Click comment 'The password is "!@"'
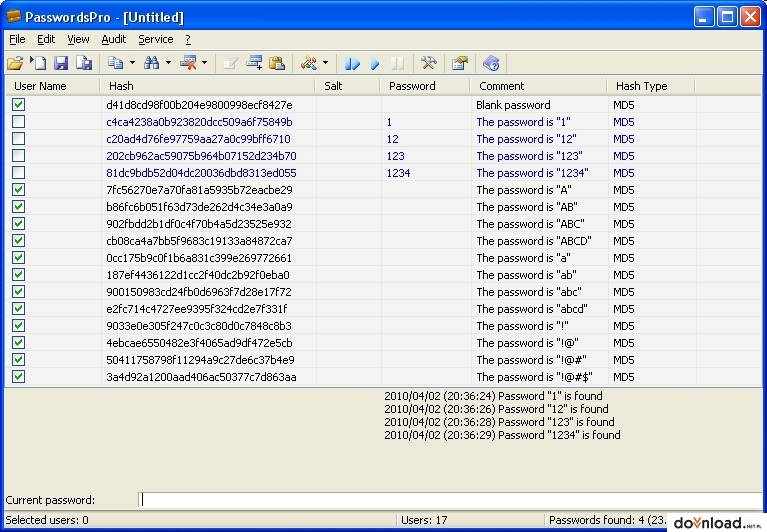This screenshot has width=767, height=532. click(x=527, y=343)
